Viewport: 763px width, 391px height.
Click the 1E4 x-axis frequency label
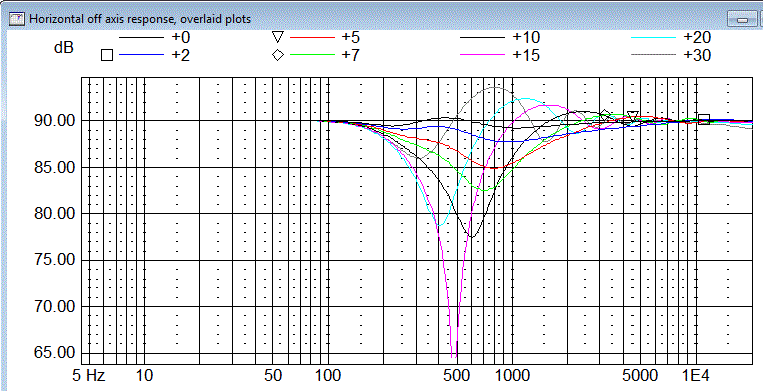[696, 375]
